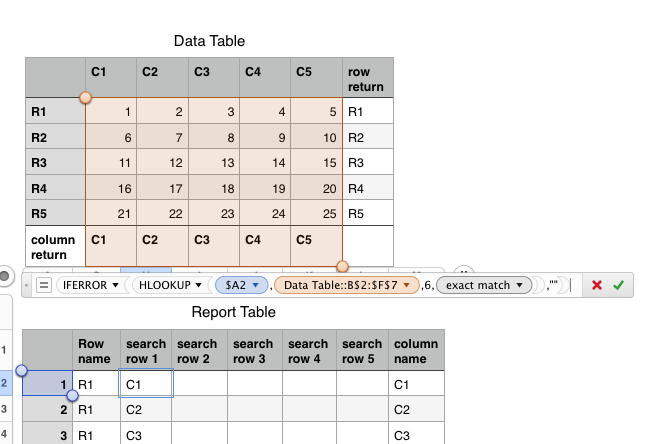Click search row 1 cell containing C2

(146, 409)
